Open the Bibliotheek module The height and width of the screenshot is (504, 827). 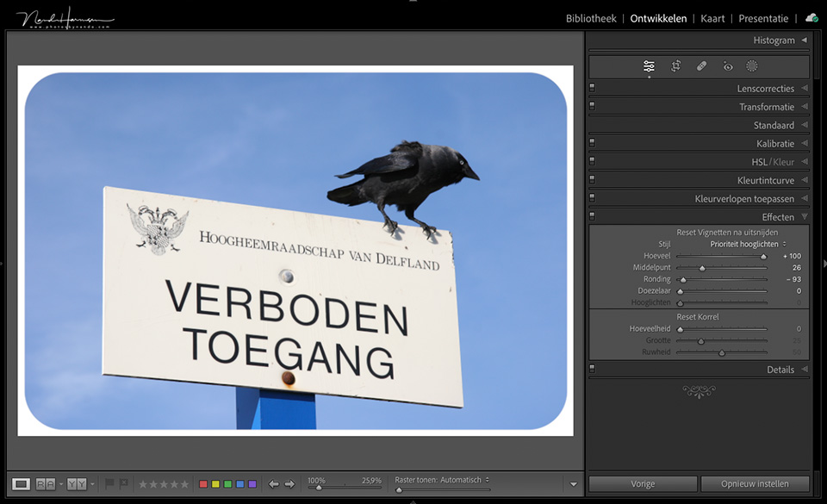click(x=591, y=18)
